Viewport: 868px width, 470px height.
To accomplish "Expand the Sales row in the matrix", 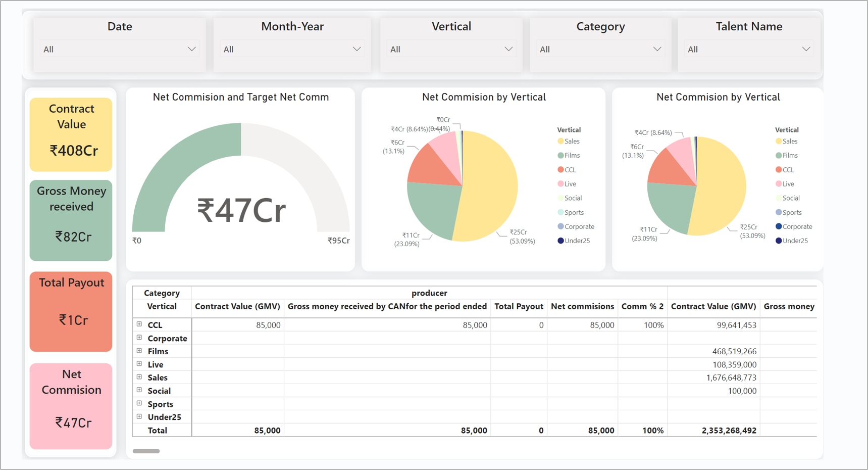I will click(139, 377).
